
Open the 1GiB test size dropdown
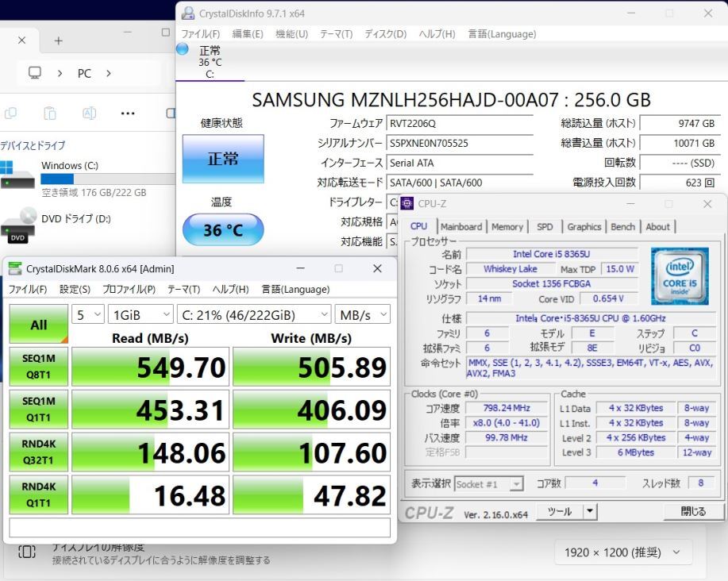point(141,314)
